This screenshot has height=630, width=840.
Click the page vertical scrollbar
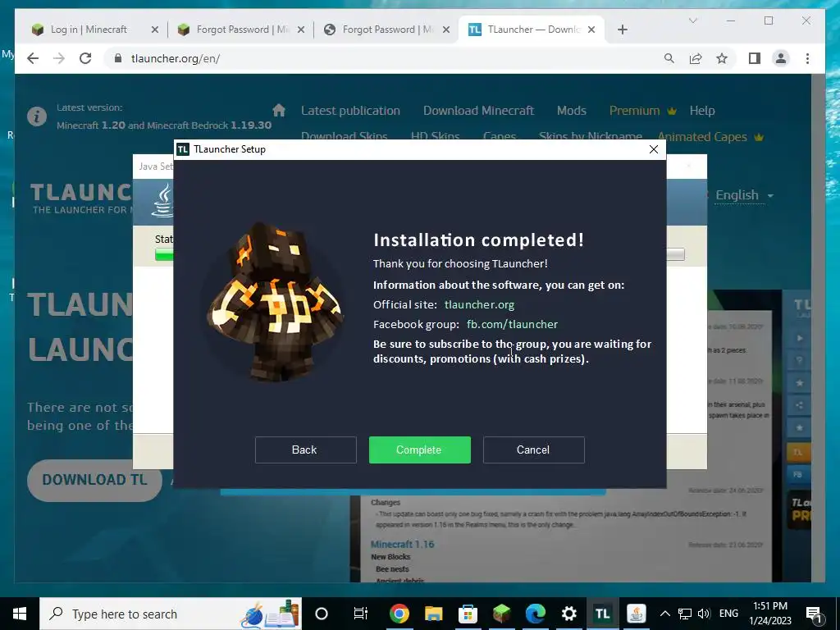(818, 328)
